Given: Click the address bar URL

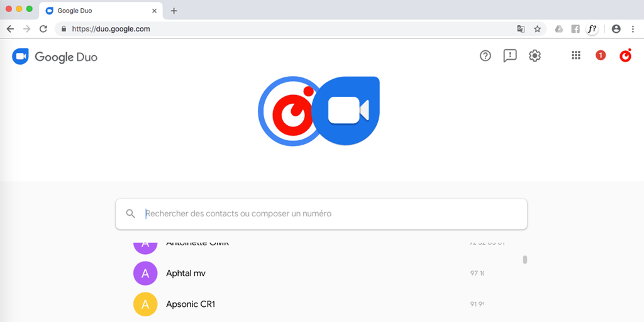Looking at the screenshot, I should coord(111,29).
